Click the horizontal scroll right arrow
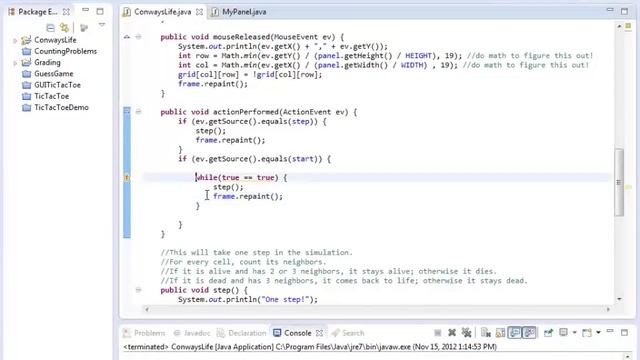Image resolution: width=640 pixels, height=360 pixels. 608,309
